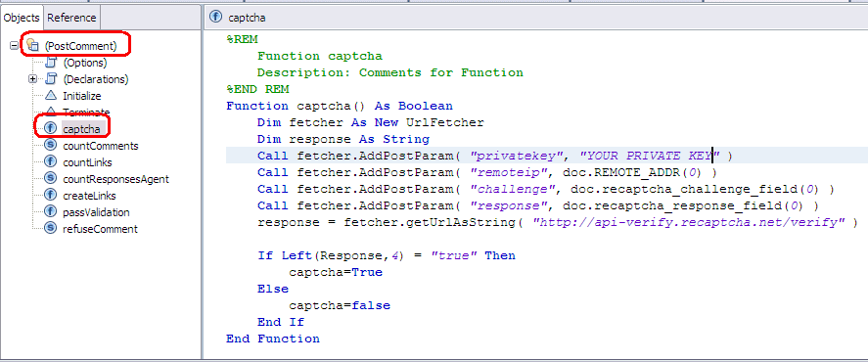Click the countComments sub icon
Screen dimensions: 868x362
(51, 145)
